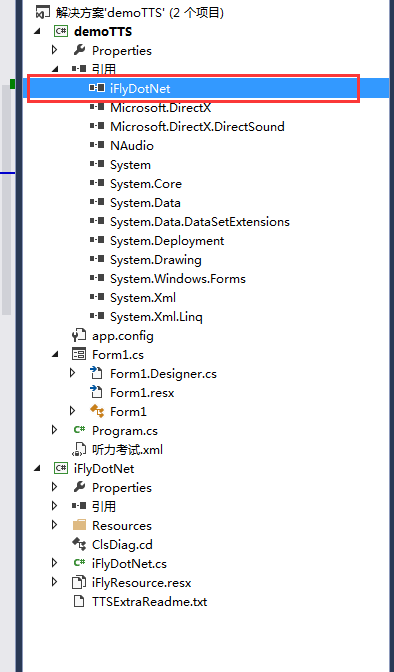Collapse the iFlyDotNet project node

pos(38,468)
